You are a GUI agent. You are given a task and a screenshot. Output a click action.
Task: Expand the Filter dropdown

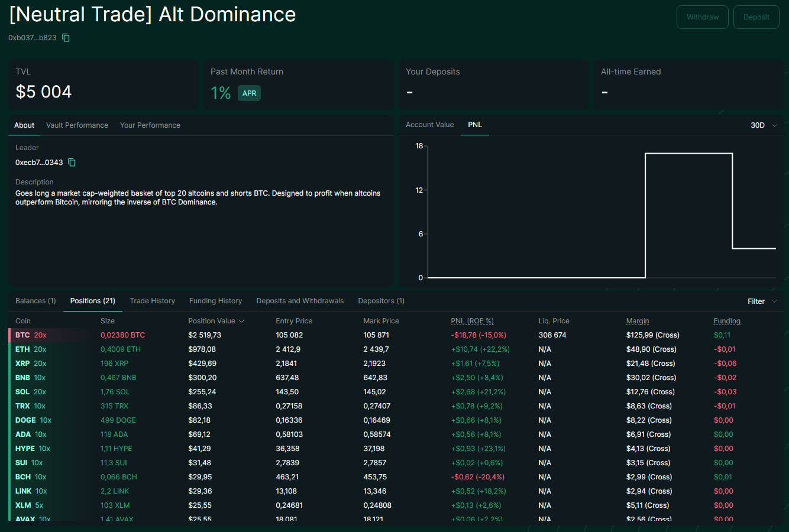pos(762,301)
